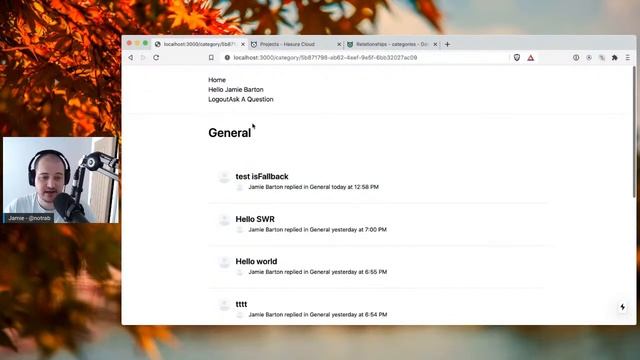640x360 pixels.
Task: Click the avatar beside Hello SWR
Action: point(224,220)
